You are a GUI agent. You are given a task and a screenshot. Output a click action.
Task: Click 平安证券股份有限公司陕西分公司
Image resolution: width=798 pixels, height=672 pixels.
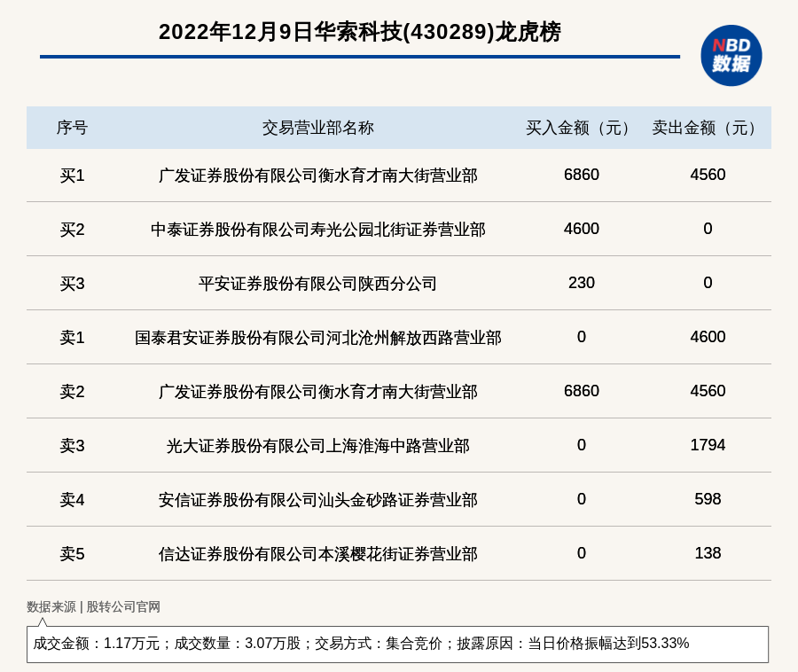click(x=318, y=284)
